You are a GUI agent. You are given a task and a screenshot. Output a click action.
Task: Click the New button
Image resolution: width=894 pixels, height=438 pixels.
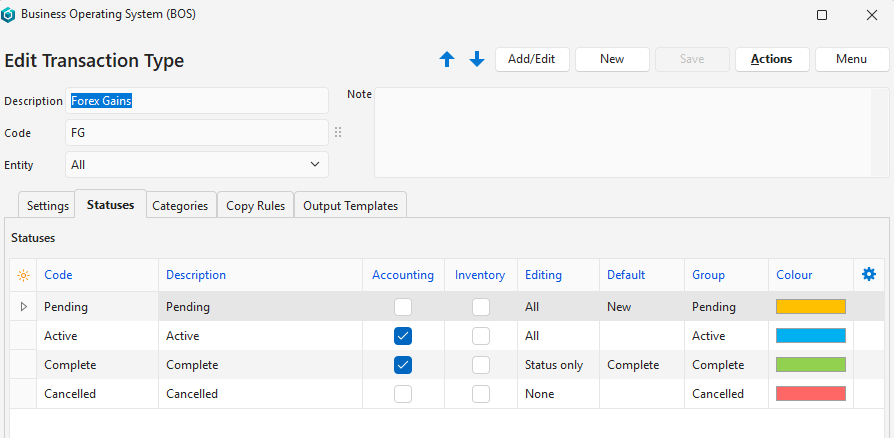[x=612, y=59]
